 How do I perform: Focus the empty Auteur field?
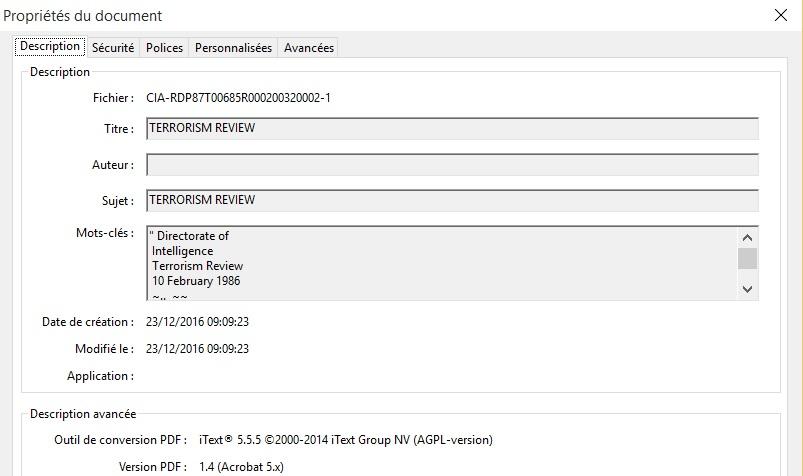(x=452, y=165)
